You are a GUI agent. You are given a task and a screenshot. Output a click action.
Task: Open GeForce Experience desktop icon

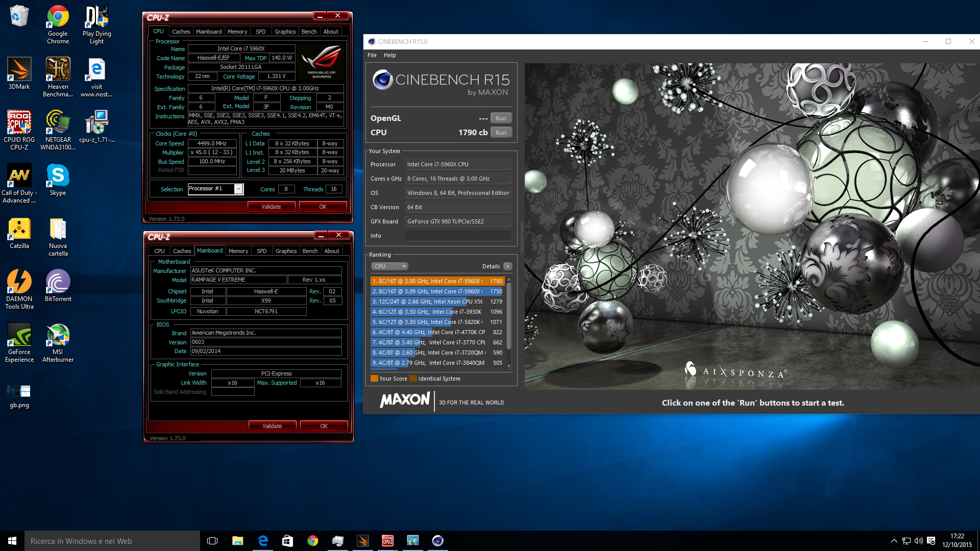(x=19, y=343)
